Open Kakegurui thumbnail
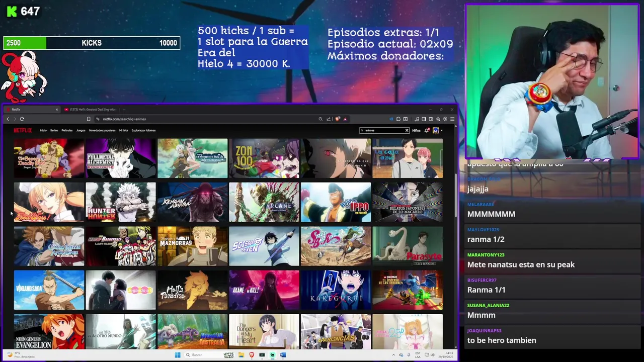 pyautogui.click(x=336, y=290)
